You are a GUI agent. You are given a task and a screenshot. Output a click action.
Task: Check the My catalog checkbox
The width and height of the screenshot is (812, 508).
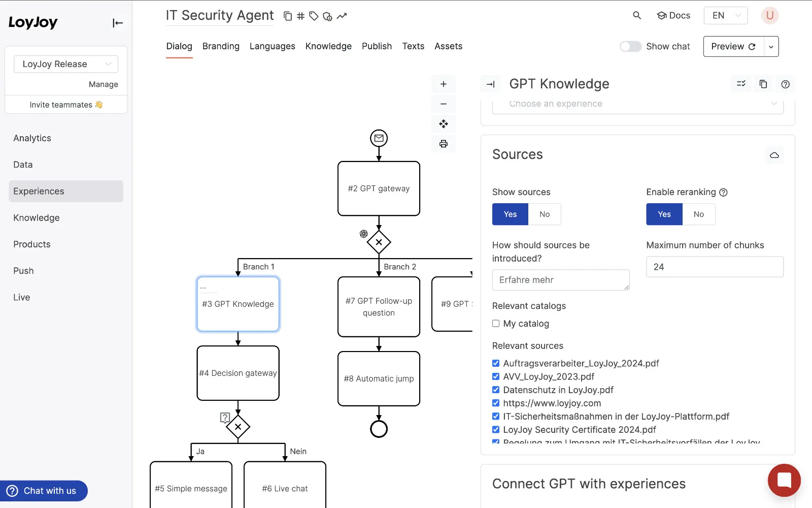(x=496, y=324)
